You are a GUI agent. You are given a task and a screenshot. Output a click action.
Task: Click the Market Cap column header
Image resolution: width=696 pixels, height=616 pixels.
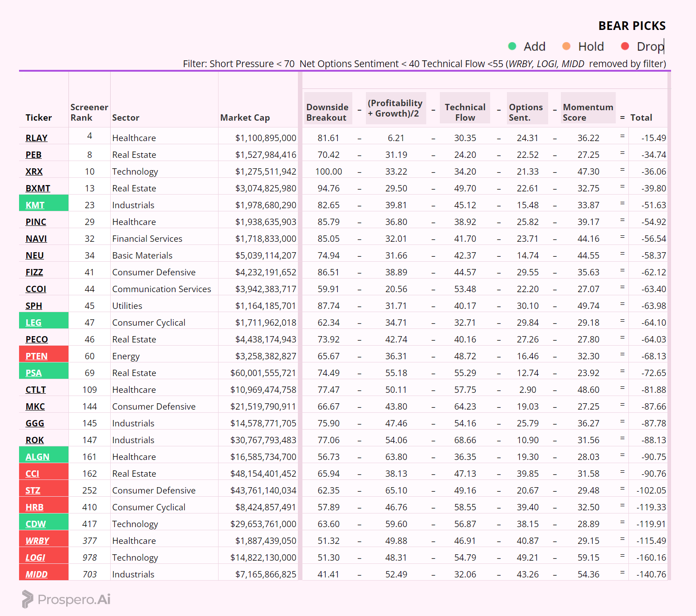pyautogui.click(x=245, y=117)
